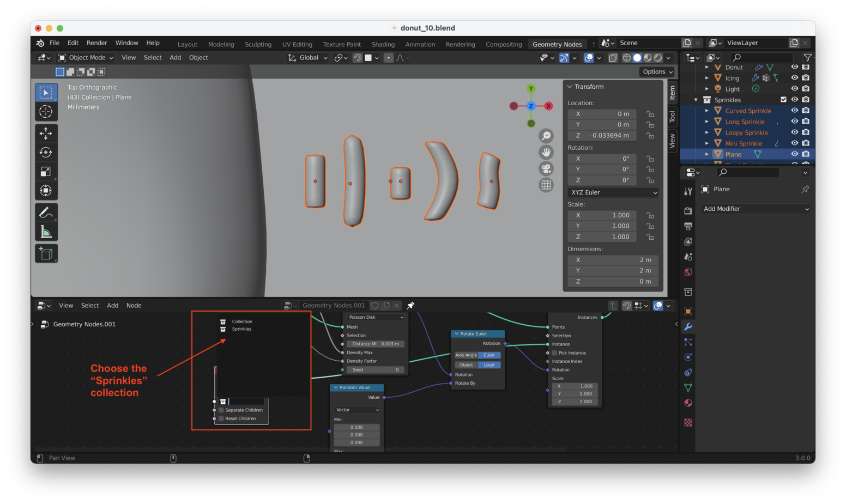Click the Add Cube tool

[x=46, y=253]
